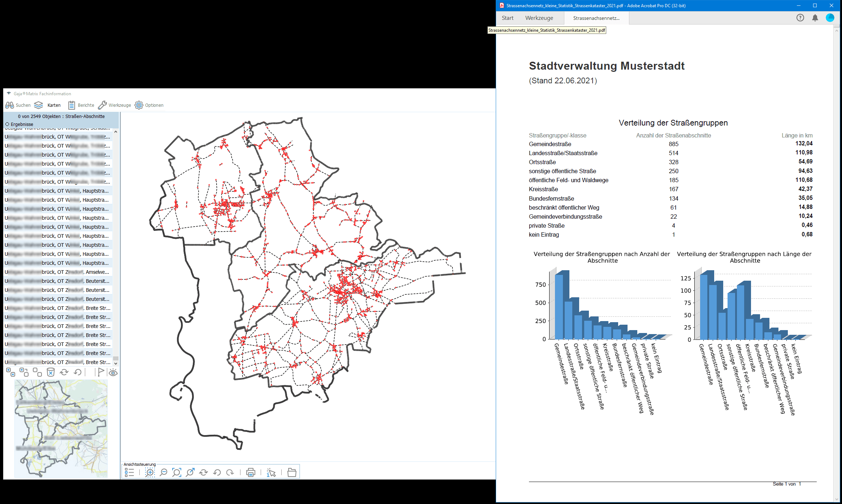Click the Kreisstraße table row label
Viewport: 842px width, 504px height.
click(x=543, y=189)
